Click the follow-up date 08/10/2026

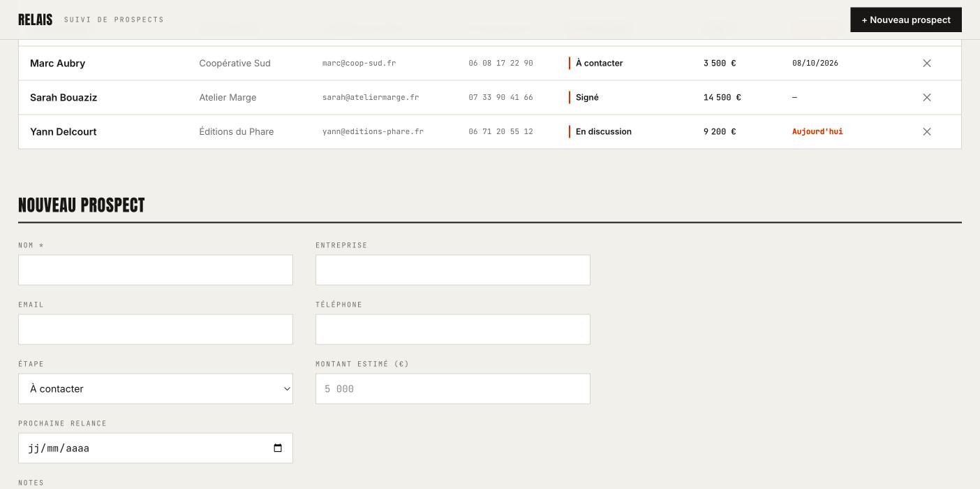pos(815,63)
